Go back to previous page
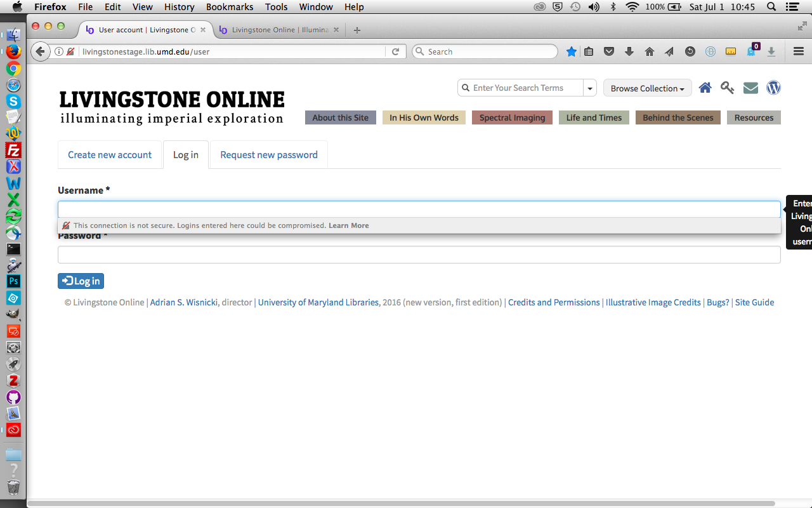 pyautogui.click(x=41, y=52)
